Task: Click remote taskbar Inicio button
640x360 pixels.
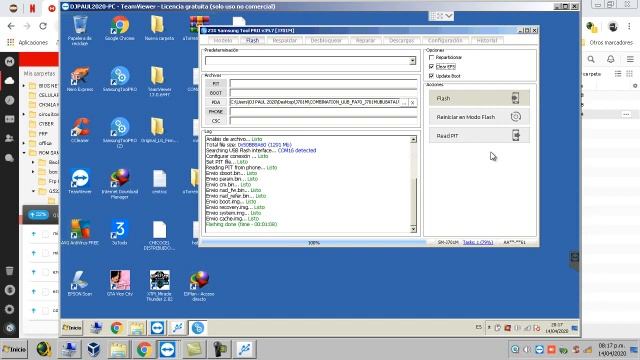Action: [x=72, y=328]
